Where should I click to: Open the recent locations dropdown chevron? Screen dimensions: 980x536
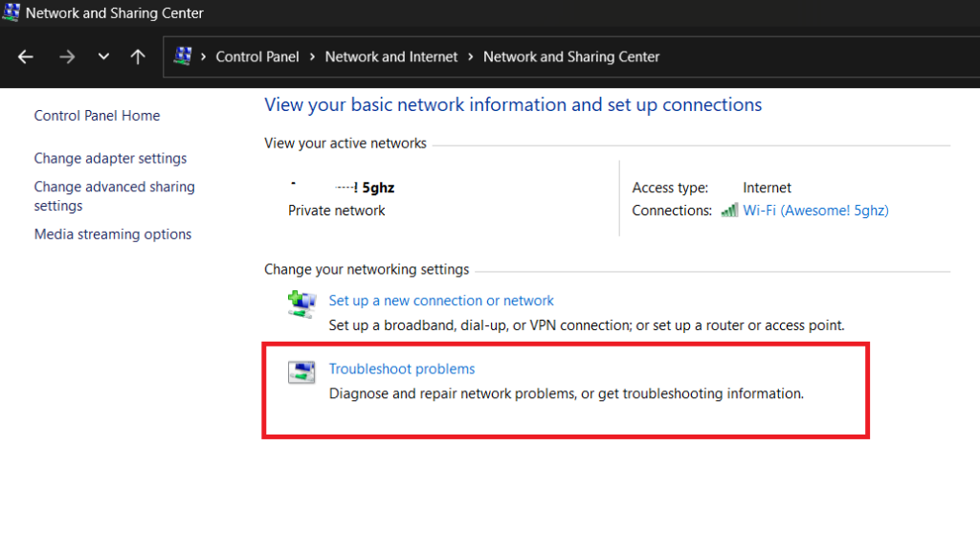point(103,56)
